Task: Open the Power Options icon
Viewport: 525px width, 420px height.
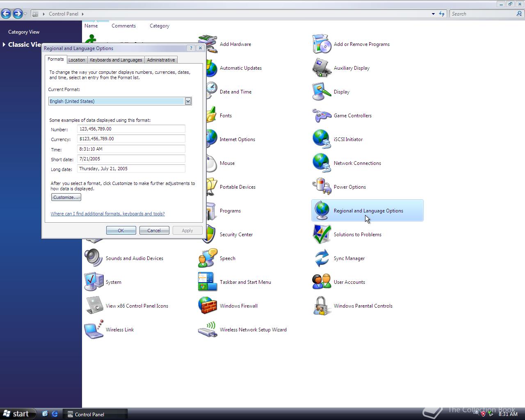Action: [322, 187]
